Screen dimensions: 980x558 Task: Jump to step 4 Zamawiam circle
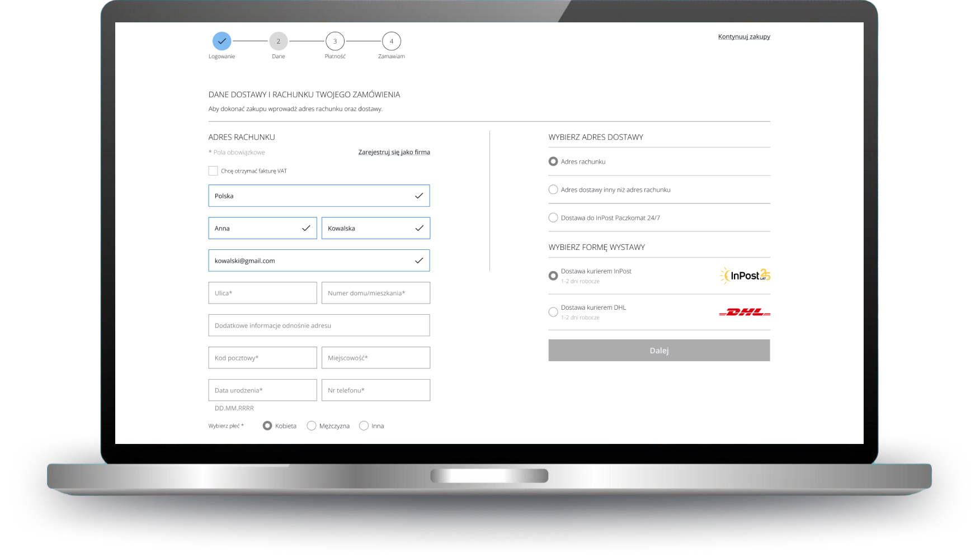click(x=392, y=41)
